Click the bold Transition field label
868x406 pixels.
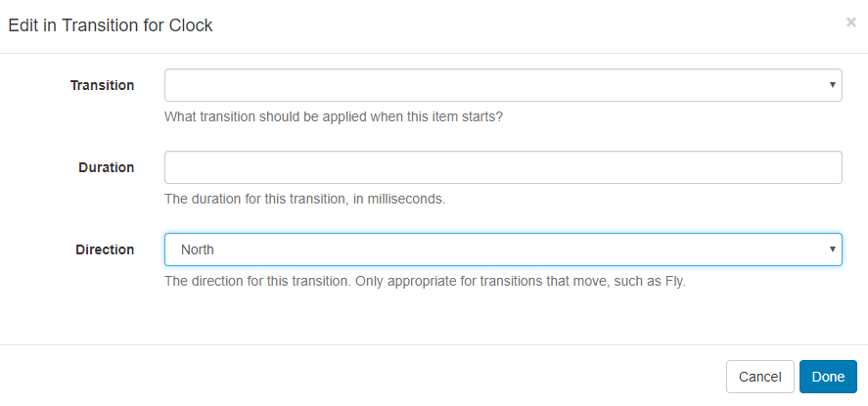coord(102,85)
